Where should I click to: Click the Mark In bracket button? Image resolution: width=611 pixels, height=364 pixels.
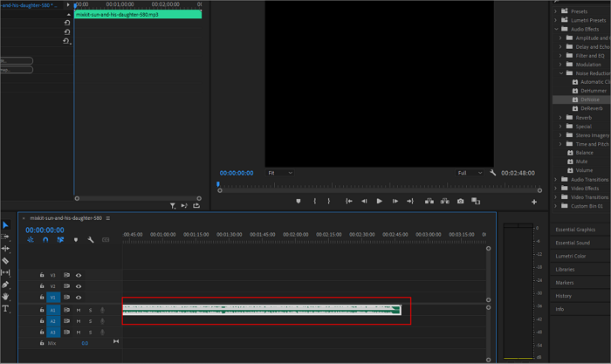pos(315,201)
